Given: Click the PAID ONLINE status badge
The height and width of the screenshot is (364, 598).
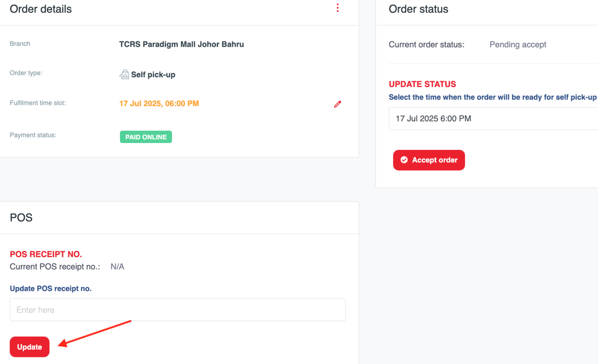Looking at the screenshot, I should point(146,137).
